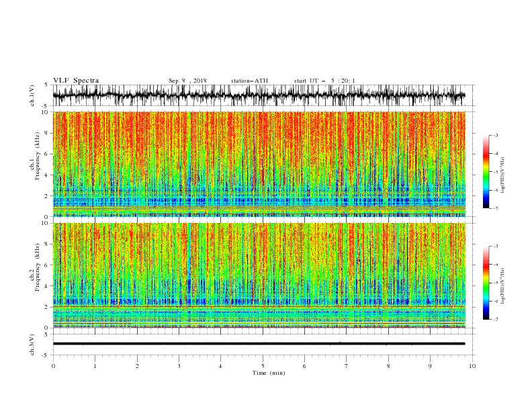Image resolution: width=532 pixels, height=411 pixels.
Task: Click tick label 2 on Time (min) axis
Action: [x=137, y=366]
